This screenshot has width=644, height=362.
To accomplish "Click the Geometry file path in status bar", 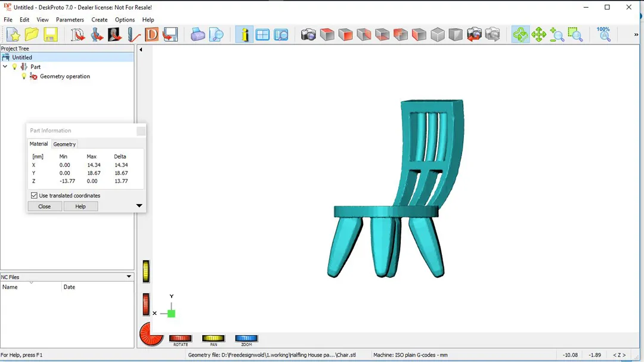I will 272,355.
